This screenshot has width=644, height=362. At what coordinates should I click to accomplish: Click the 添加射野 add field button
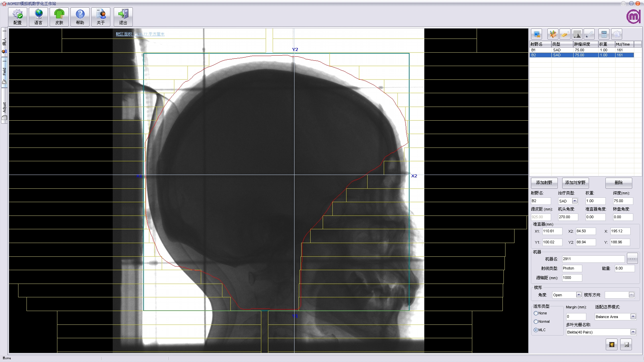coord(544,183)
